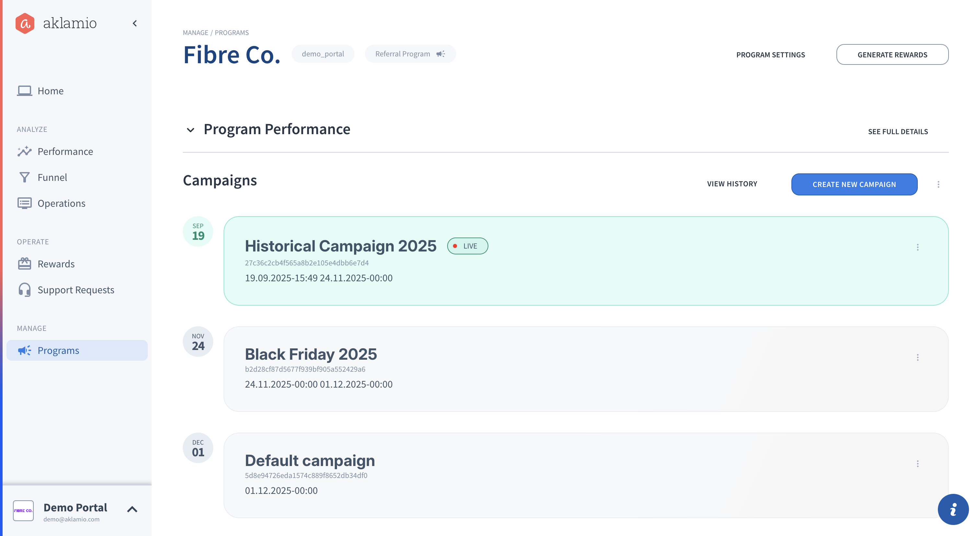980x536 pixels.
Task: Open Historical Campaign 2025 options menu
Action: click(x=917, y=247)
